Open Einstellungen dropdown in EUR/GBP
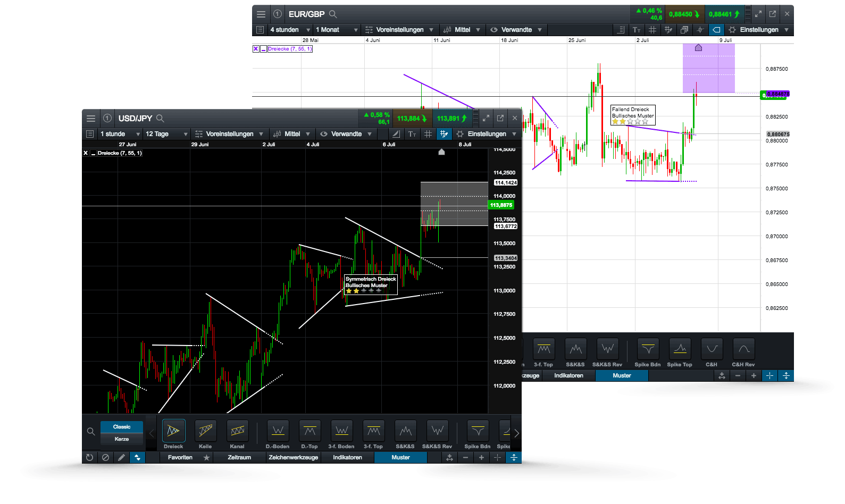The width and height of the screenshot is (845, 504). tap(758, 30)
